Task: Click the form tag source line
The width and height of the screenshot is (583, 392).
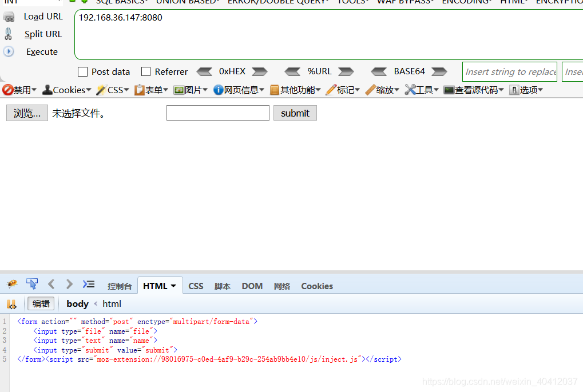Action: click(x=137, y=322)
